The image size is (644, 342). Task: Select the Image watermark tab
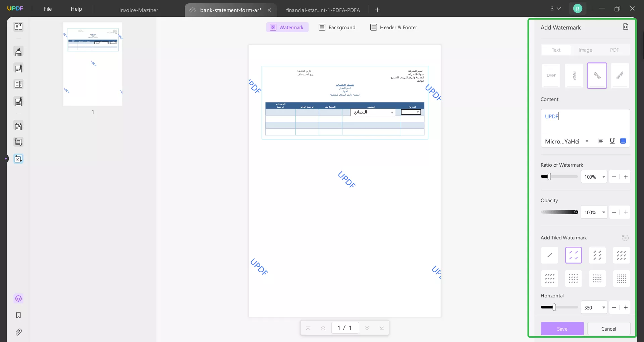click(x=585, y=50)
